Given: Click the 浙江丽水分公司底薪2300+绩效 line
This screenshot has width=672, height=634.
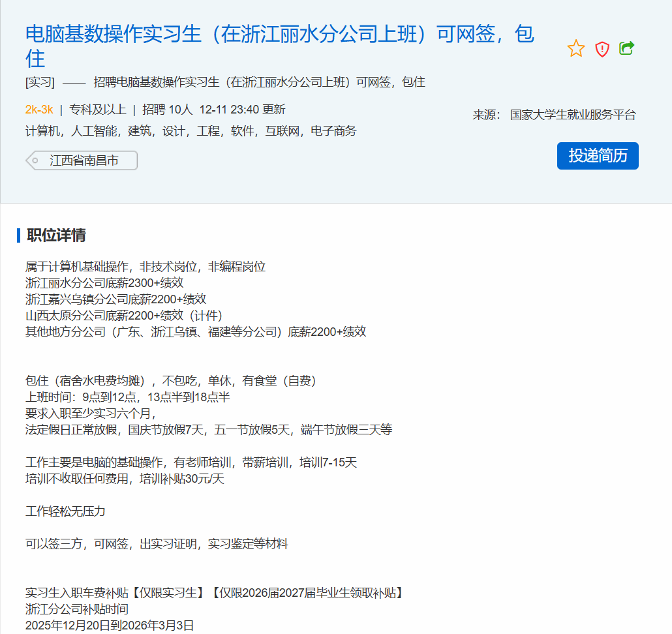Looking at the screenshot, I should click(x=104, y=283).
